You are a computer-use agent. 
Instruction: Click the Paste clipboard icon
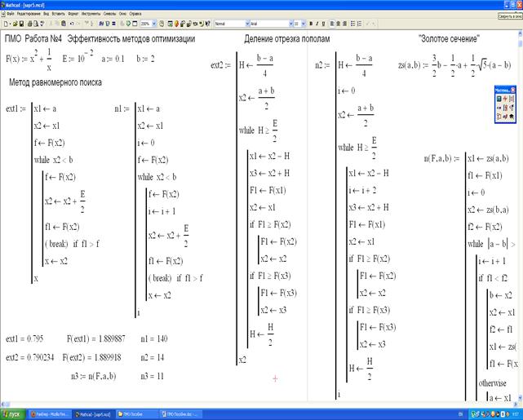click(x=64, y=24)
